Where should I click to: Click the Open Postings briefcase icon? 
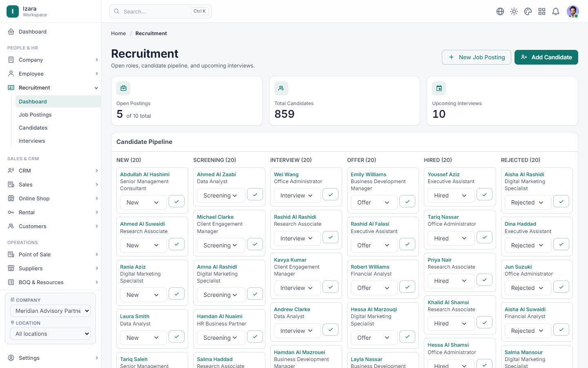(x=123, y=88)
